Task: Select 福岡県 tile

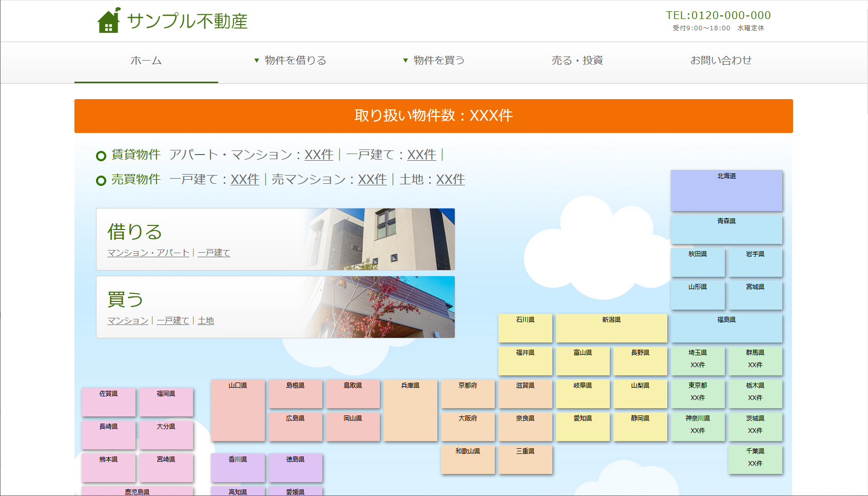Action: (x=166, y=402)
